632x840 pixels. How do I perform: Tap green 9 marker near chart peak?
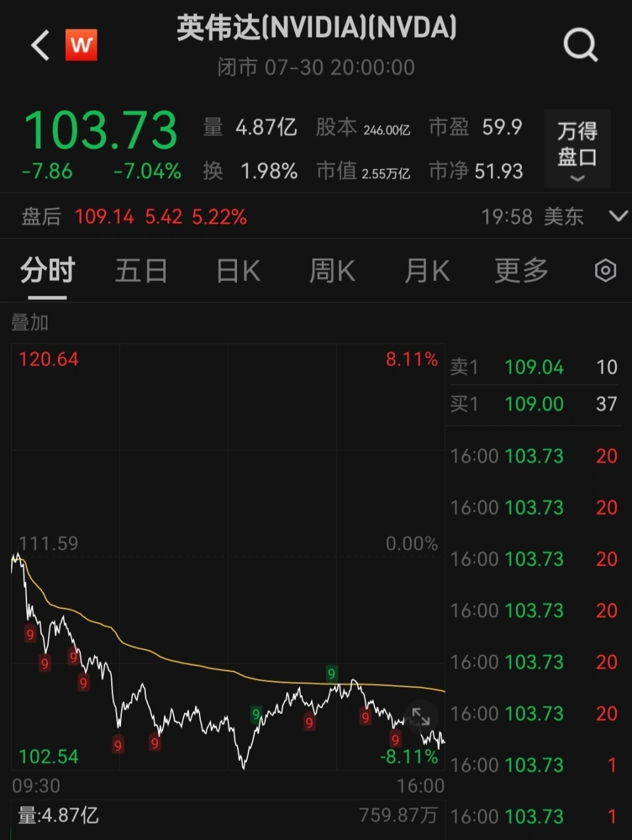[331, 673]
